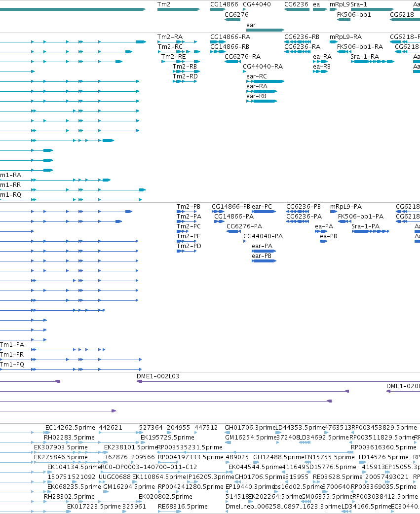Click the CG14866 gene label
Viewport: 420px width, 514px height.
tap(224, 4)
